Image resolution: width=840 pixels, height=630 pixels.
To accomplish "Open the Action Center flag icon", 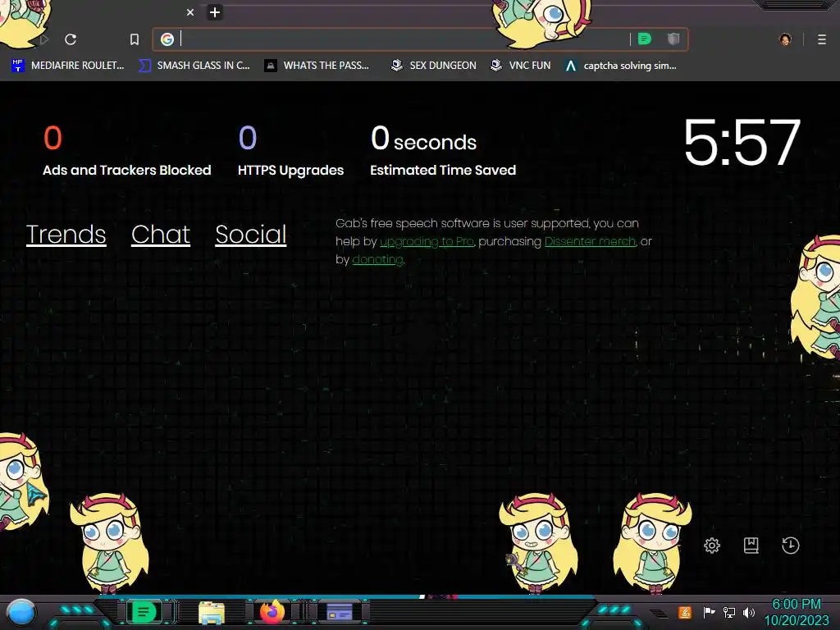I will tap(709, 612).
